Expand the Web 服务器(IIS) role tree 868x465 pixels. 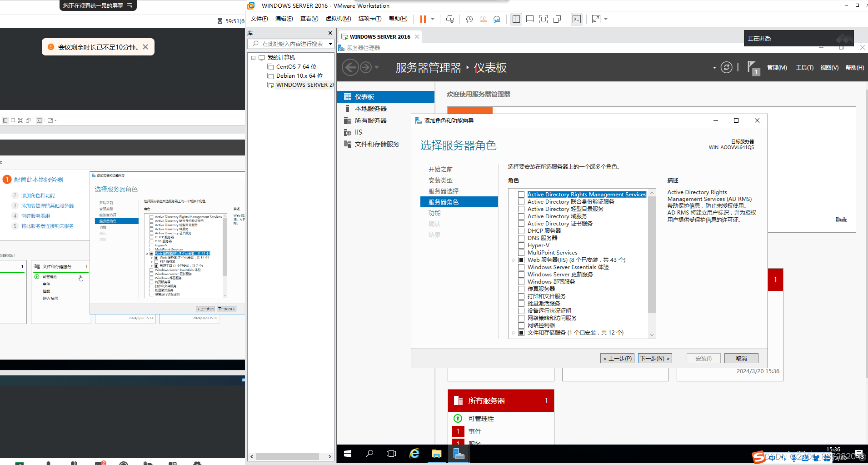514,260
